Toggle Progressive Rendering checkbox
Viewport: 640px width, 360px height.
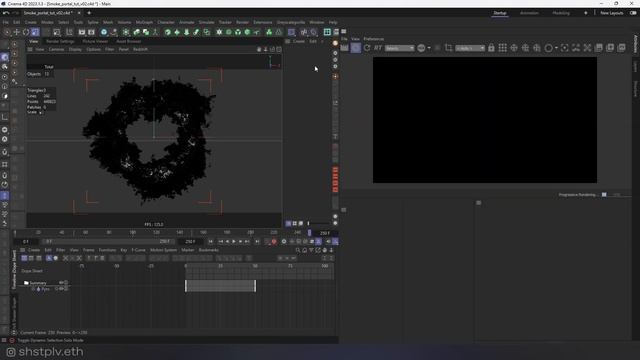coord(604,195)
